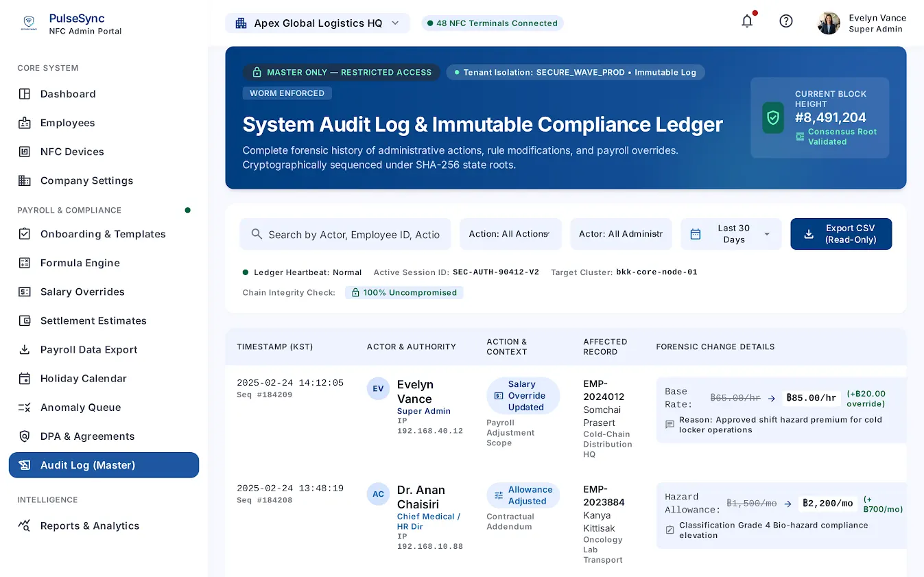The width and height of the screenshot is (924, 577).
Task: Click the Employees badge icon
Action: tap(25, 123)
